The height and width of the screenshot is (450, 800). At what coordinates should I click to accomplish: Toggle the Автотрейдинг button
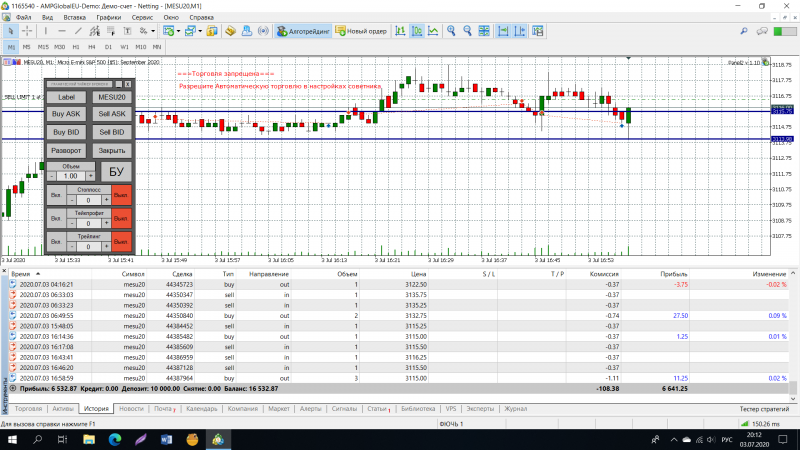point(303,31)
